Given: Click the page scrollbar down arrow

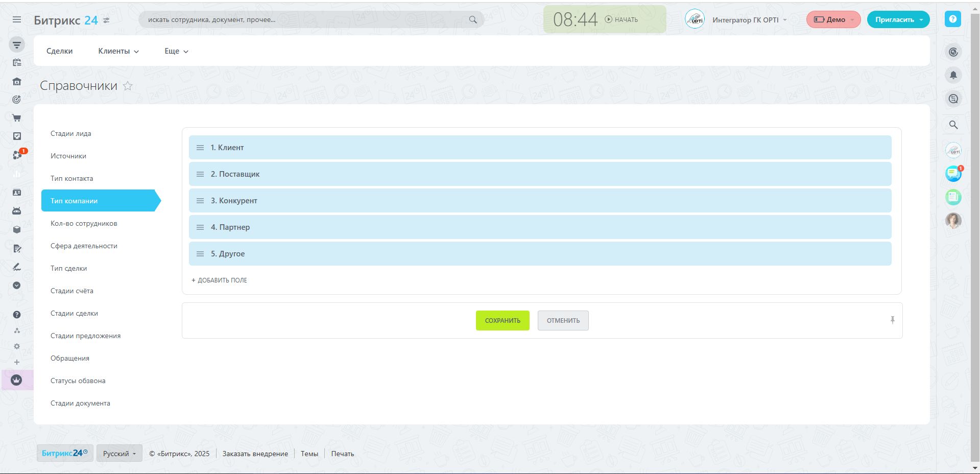Looking at the screenshot, I should (975, 468).
